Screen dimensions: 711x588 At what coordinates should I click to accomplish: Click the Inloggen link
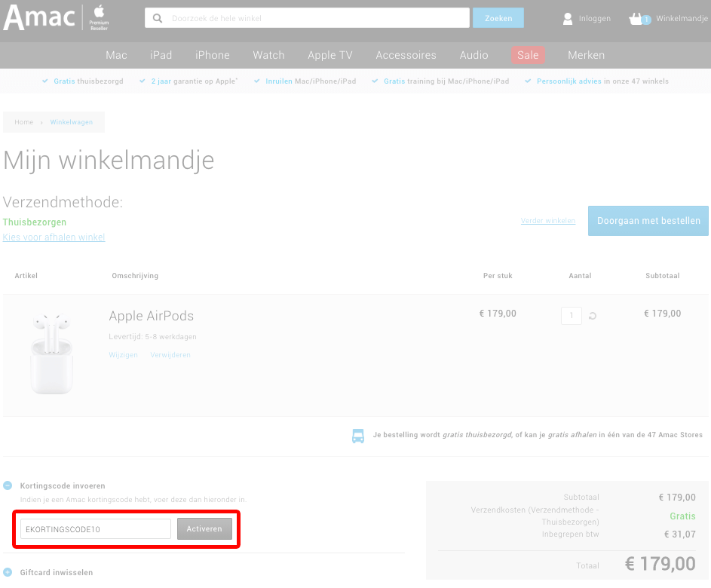tap(594, 19)
